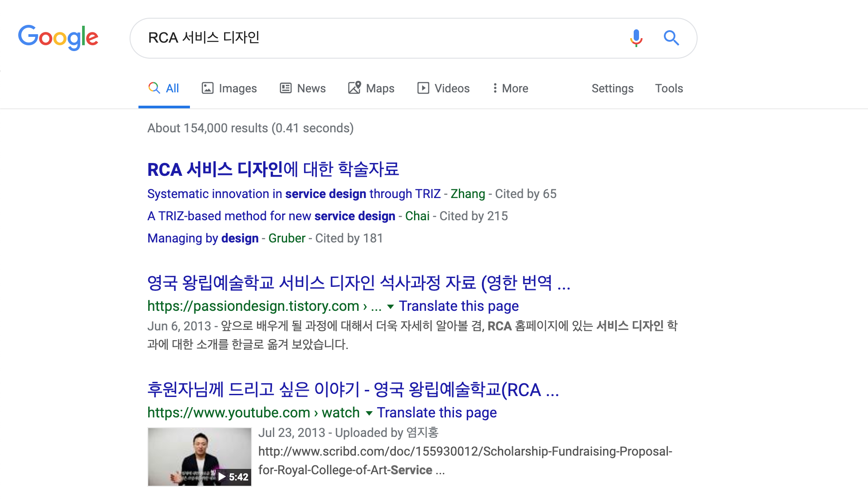Image resolution: width=868 pixels, height=500 pixels.
Task: Click the Google logo
Action: coord(58,37)
